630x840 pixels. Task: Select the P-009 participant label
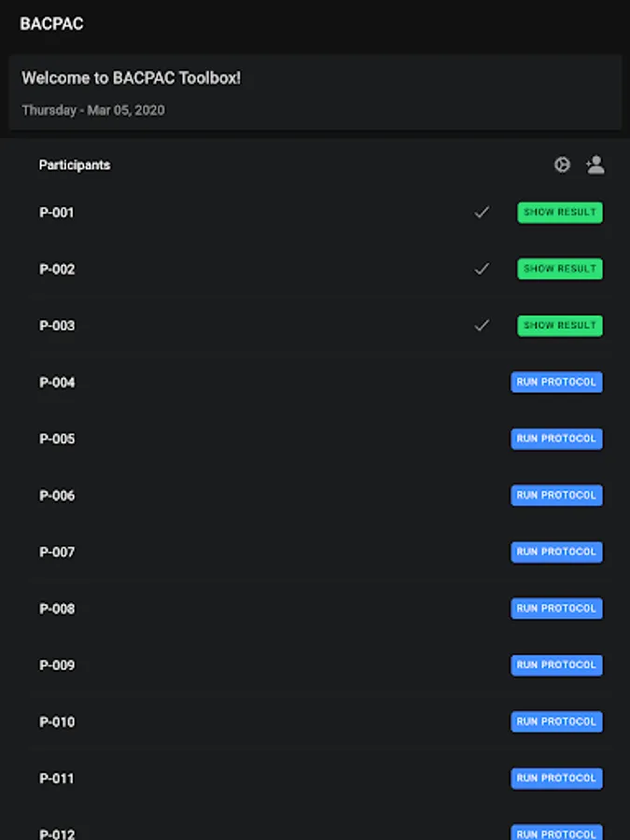coord(57,665)
